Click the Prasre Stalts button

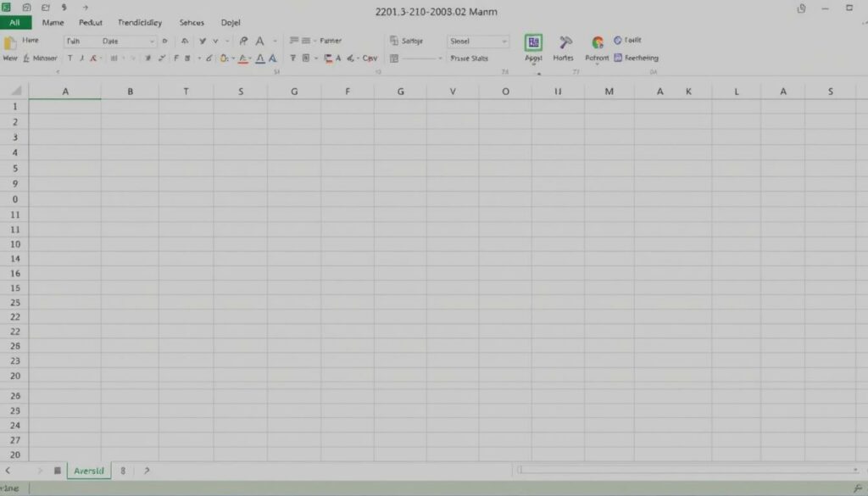click(x=470, y=59)
